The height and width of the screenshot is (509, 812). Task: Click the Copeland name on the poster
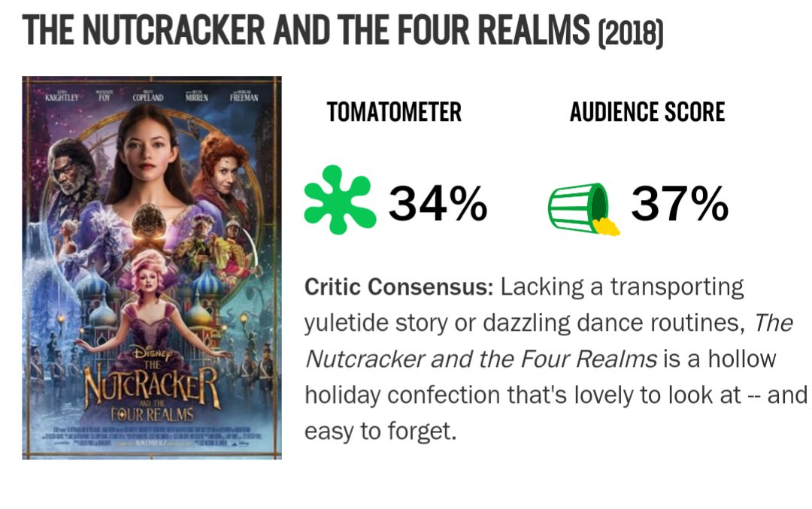(147, 97)
